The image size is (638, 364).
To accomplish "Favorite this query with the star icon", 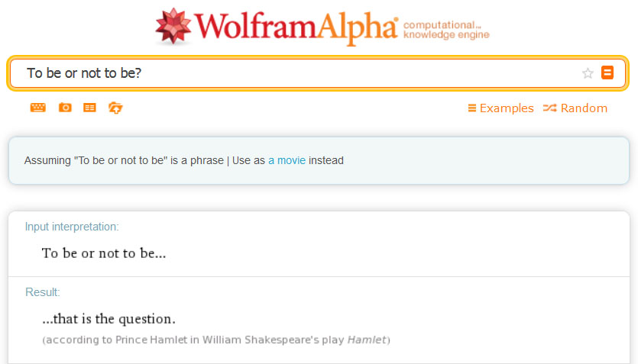I will pyautogui.click(x=588, y=73).
